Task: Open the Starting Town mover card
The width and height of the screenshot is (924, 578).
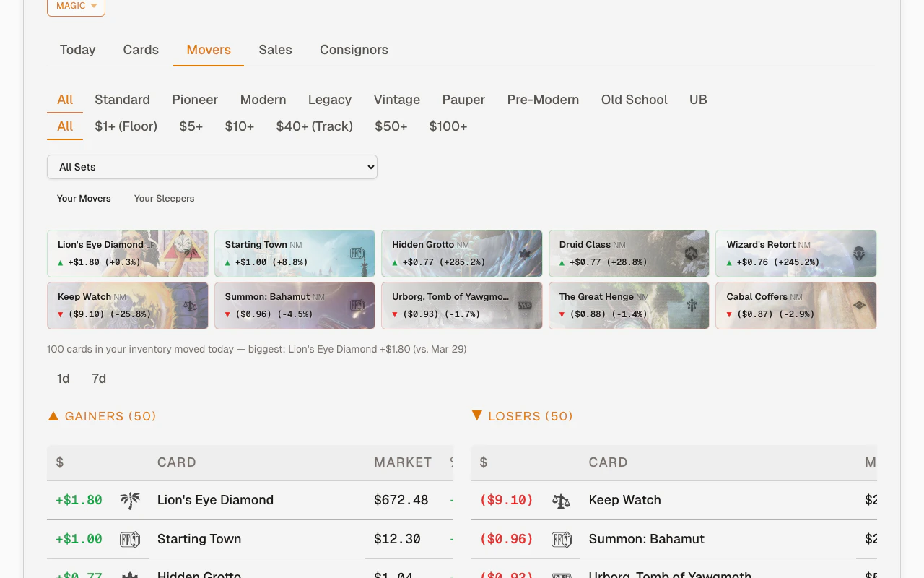Action: click(295, 254)
